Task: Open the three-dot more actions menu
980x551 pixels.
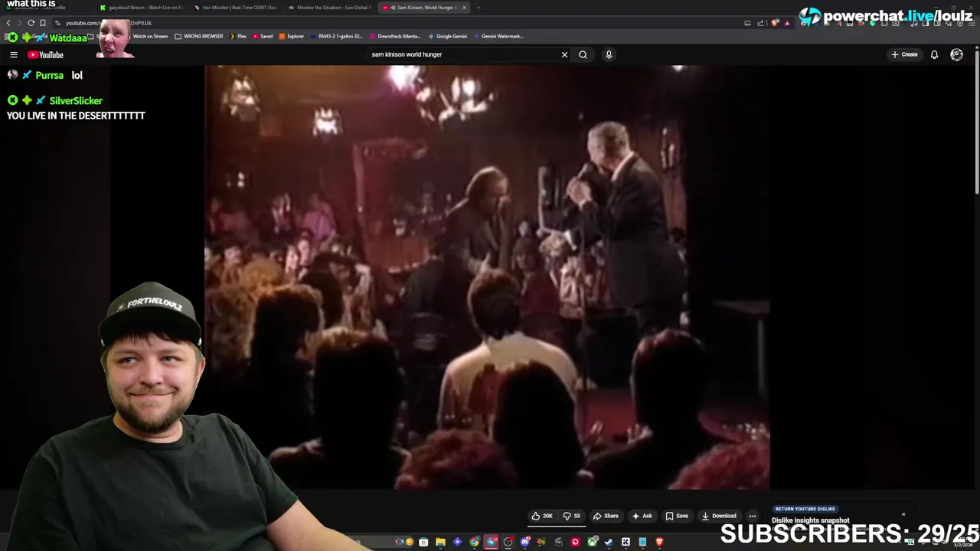Action: tap(752, 516)
